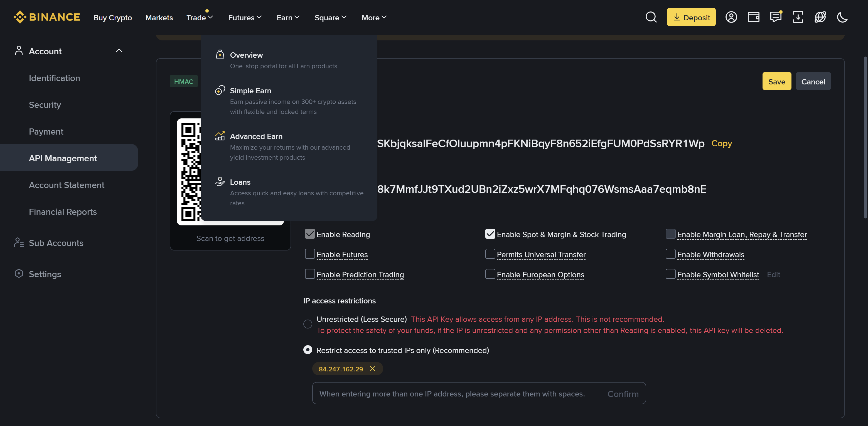Click the Cancel button
Image resolution: width=868 pixels, height=426 pixels.
(813, 81)
